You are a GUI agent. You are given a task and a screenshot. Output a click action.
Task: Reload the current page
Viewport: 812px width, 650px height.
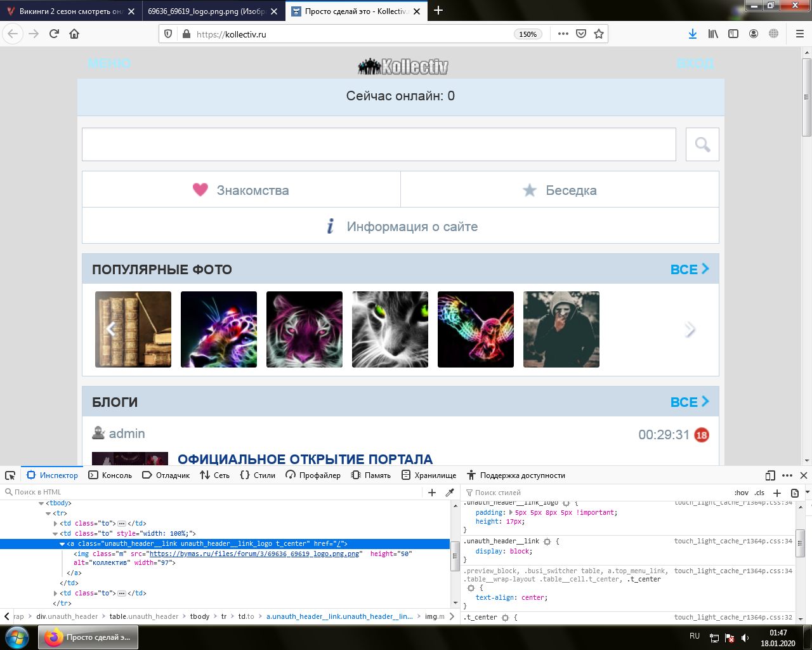(54, 34)
